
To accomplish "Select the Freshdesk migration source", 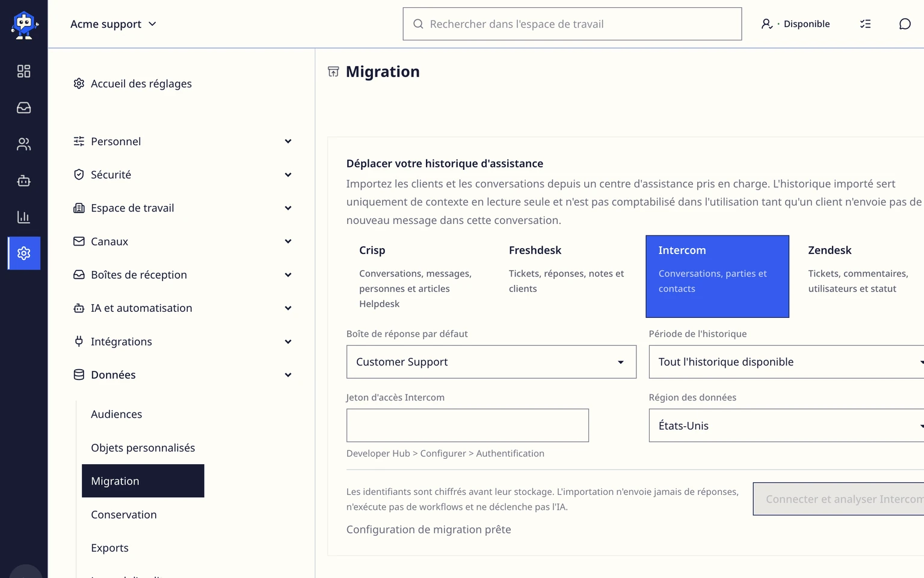I will [567, 276].
